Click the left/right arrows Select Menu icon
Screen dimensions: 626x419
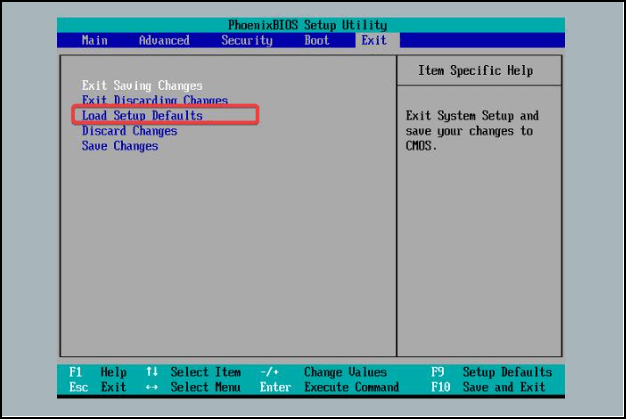[x=152, y=387]
